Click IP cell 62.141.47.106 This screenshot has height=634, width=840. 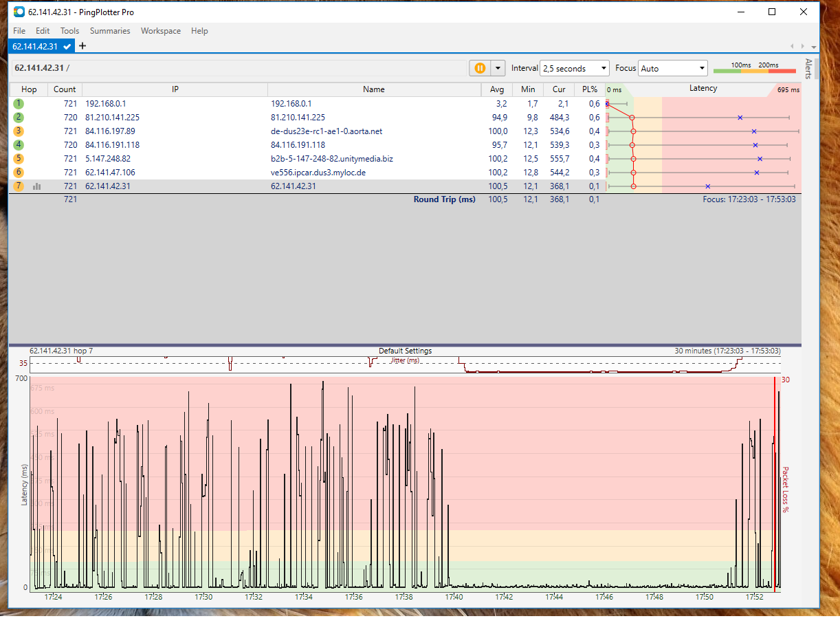110,173
